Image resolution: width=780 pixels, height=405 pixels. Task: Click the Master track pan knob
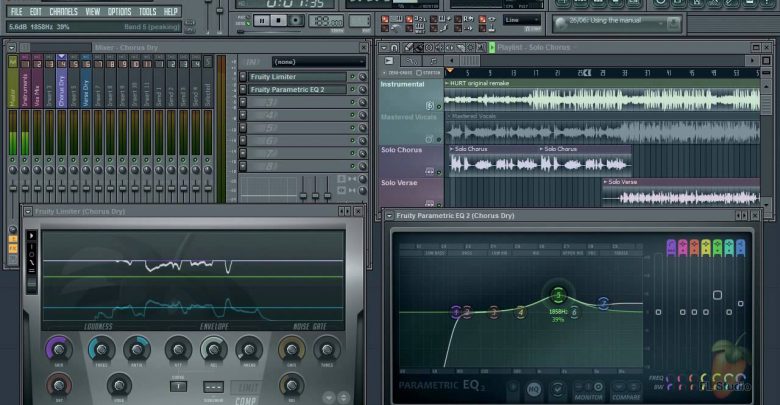[x=12, y=170]
